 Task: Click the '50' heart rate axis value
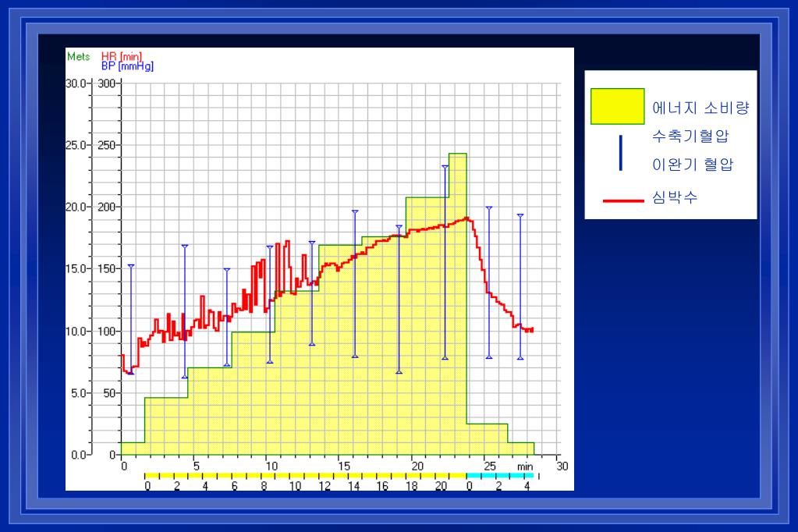coord(109,393)
